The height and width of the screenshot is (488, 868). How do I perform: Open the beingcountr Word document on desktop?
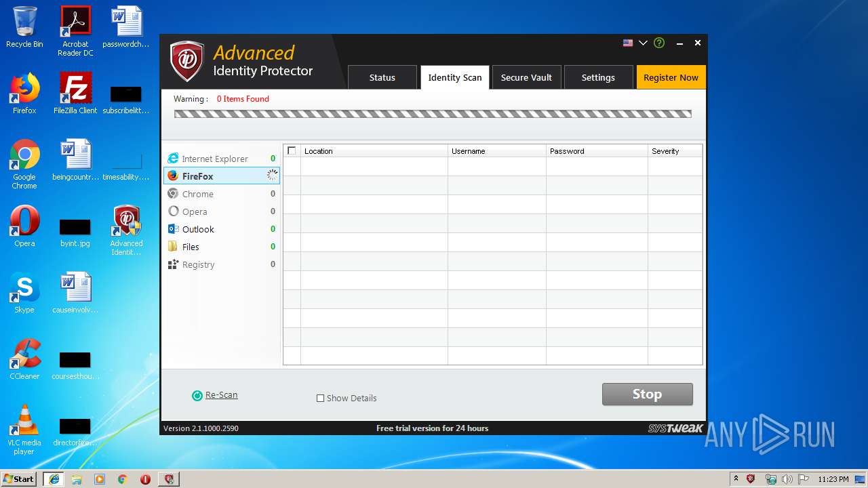coord(75,160)
